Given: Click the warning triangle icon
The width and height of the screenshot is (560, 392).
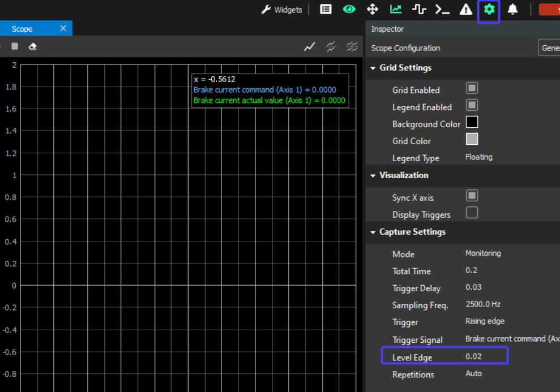Looking at the screenshot, I should (x=466, y=9).
